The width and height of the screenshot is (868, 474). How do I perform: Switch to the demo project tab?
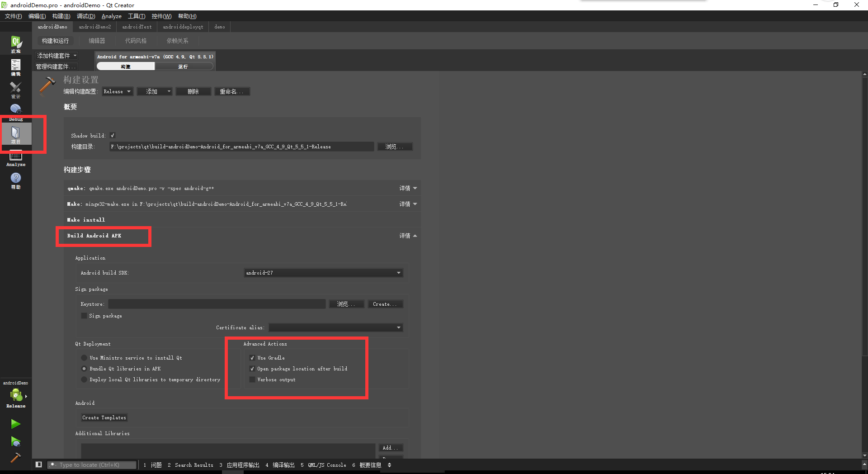pos(220,27)
